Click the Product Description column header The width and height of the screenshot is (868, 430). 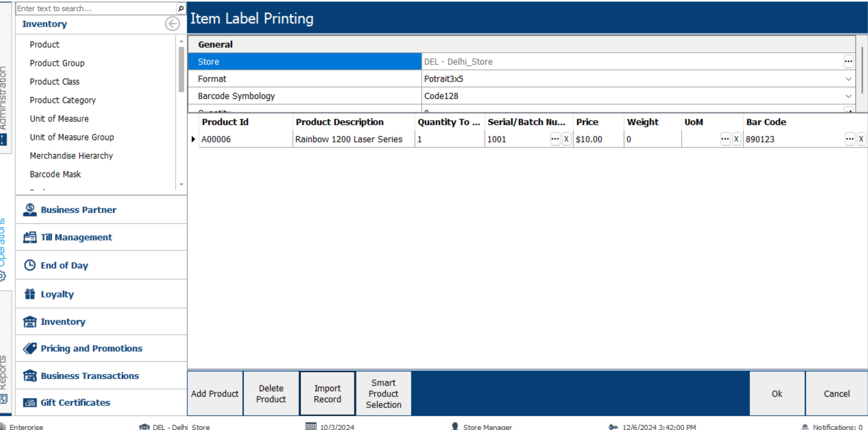coord(353,122)
